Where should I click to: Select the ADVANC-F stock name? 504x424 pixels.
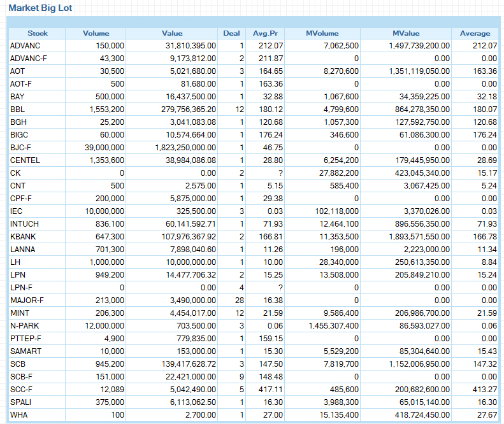coord(28,59)
